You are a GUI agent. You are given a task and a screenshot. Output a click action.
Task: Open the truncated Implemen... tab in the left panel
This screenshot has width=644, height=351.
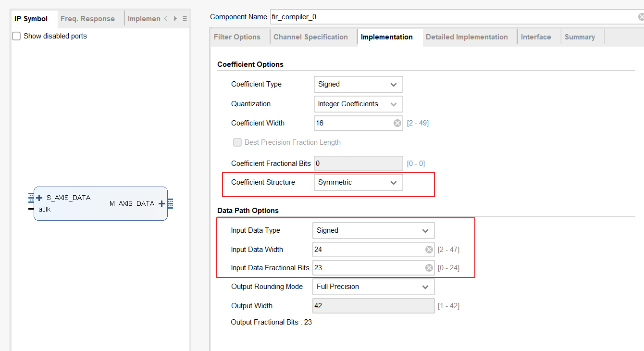[x=144, y=19]
